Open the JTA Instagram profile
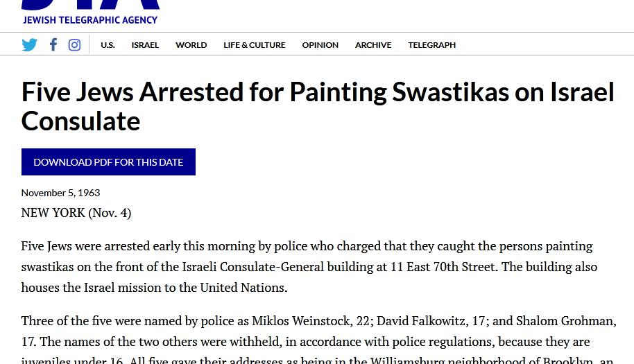Screen dimensions: 634x364 tap(74, 45)
